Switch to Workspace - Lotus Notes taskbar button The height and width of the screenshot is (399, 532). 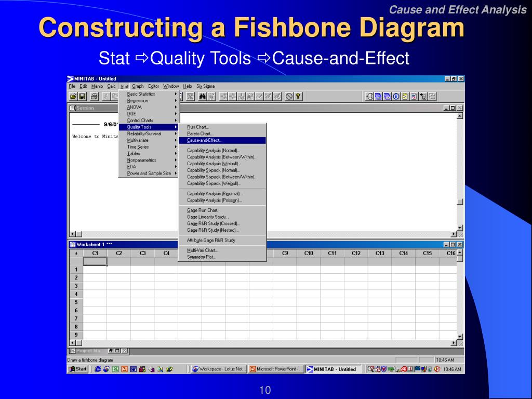click(x=219, y=369)
